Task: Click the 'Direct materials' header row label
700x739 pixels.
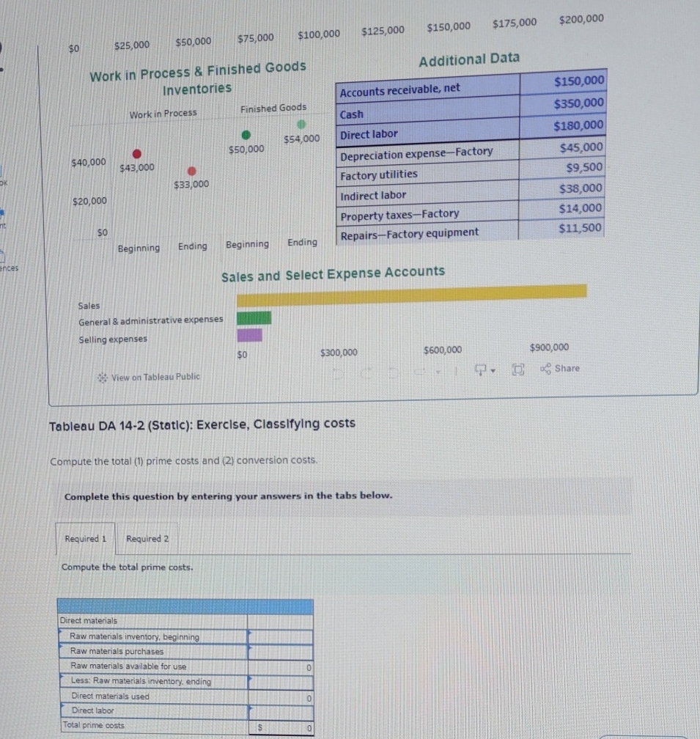Action: coord(89,621)
